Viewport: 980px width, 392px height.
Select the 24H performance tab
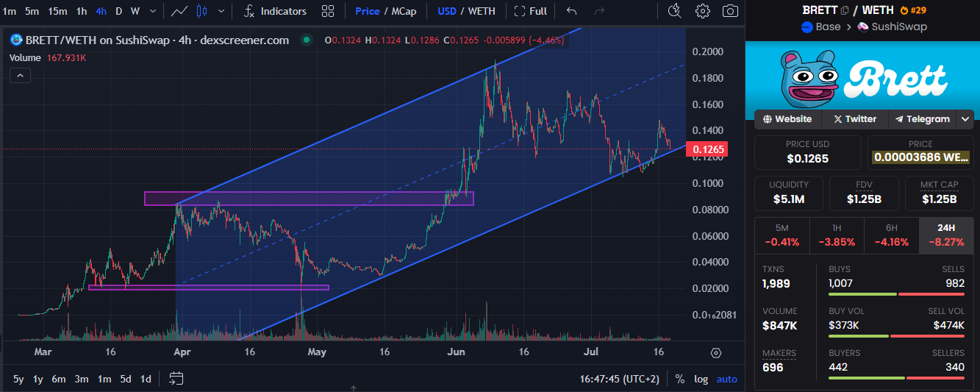point(946,235)
